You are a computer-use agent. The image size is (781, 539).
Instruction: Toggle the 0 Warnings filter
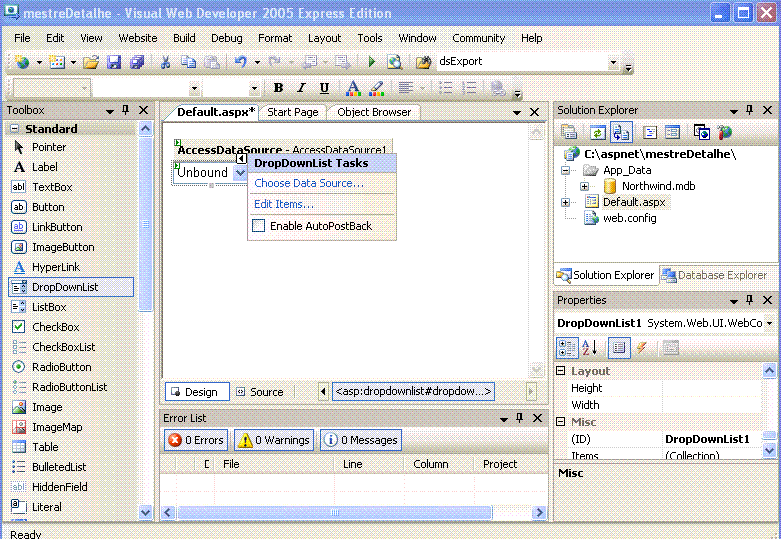pyautogui.click(x=274, y=440)
